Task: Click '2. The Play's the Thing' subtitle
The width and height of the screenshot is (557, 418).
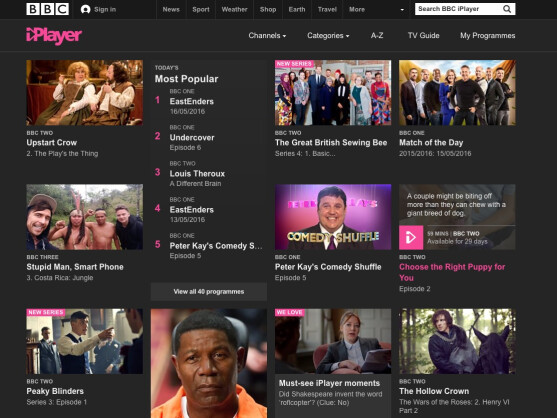Action: tap(62, 154)
